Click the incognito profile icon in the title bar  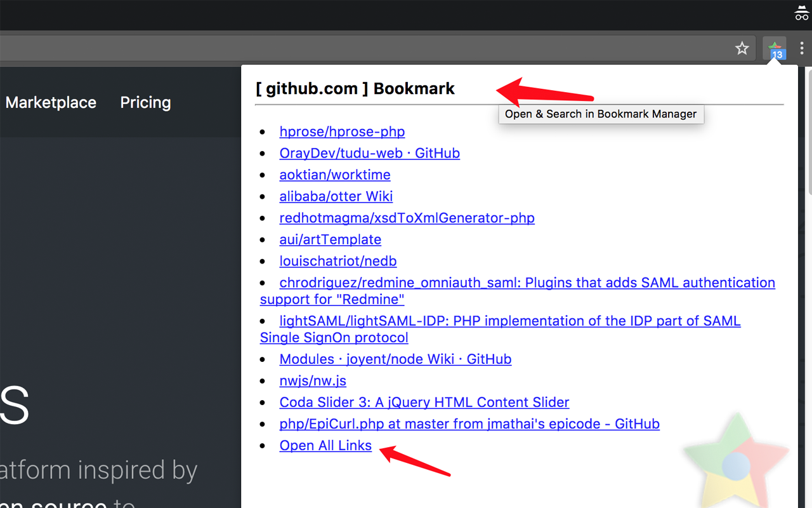point(801,13)
